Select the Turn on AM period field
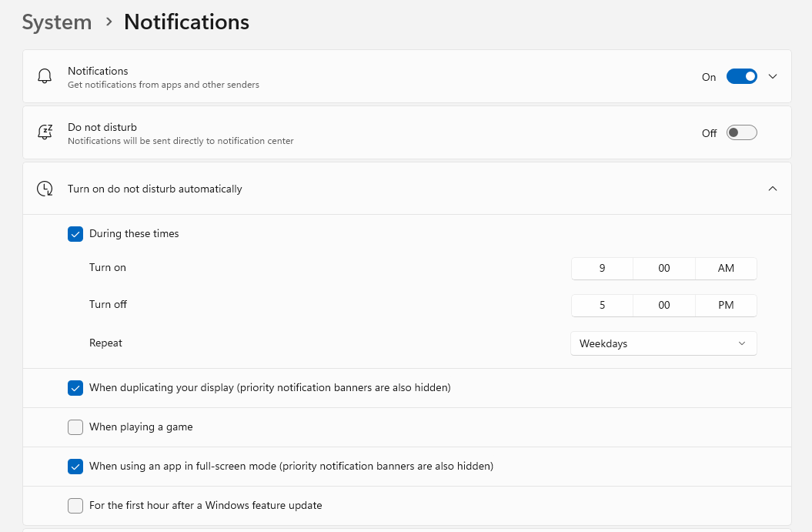The height and width of the screenshot is (532, 812). tap(726, 269)
